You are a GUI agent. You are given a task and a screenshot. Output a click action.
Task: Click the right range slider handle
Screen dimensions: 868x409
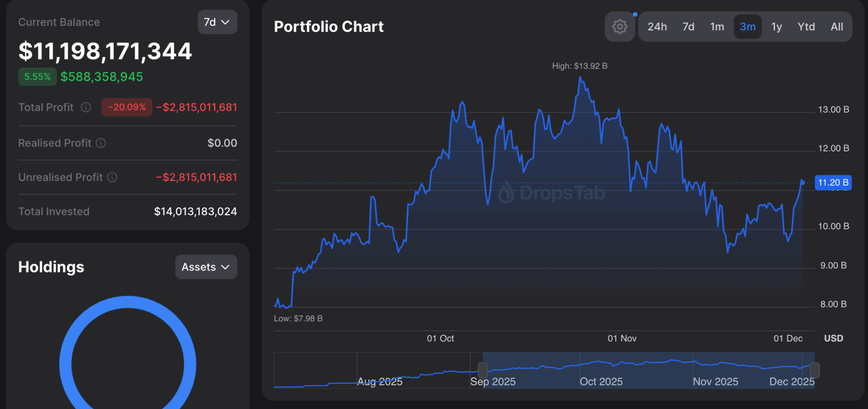(x=814, y=370)
